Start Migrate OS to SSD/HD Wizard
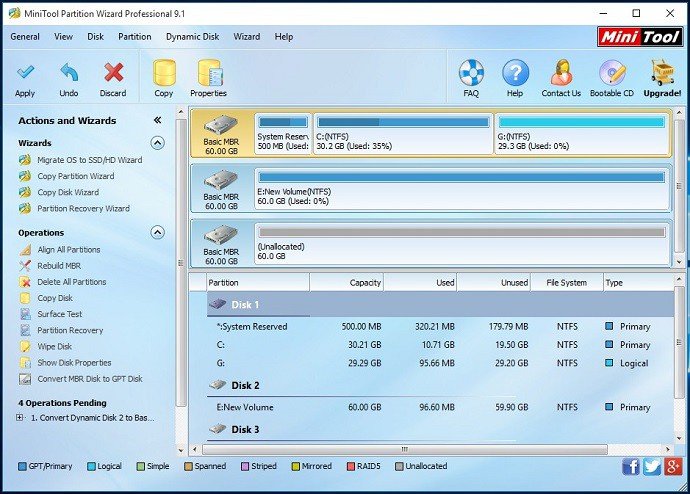This screenshot has width=690, height=494. [x=89, y=160]
